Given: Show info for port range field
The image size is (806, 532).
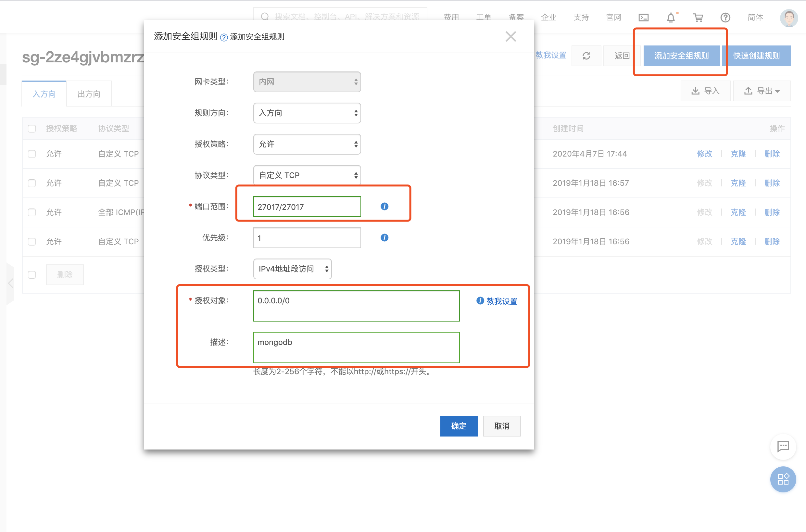Looking at the screenshot, I should (384, 206).
